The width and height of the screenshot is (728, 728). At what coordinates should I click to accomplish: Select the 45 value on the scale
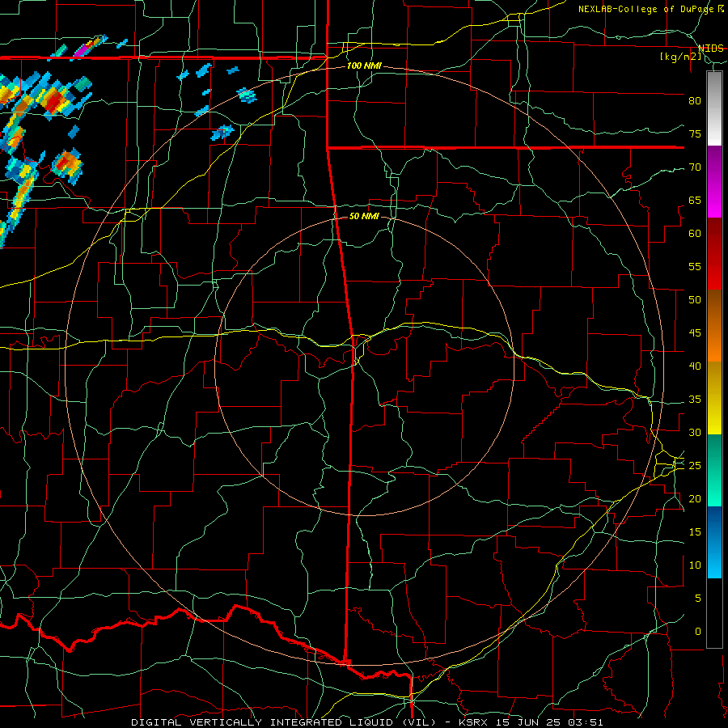(695, 333)
